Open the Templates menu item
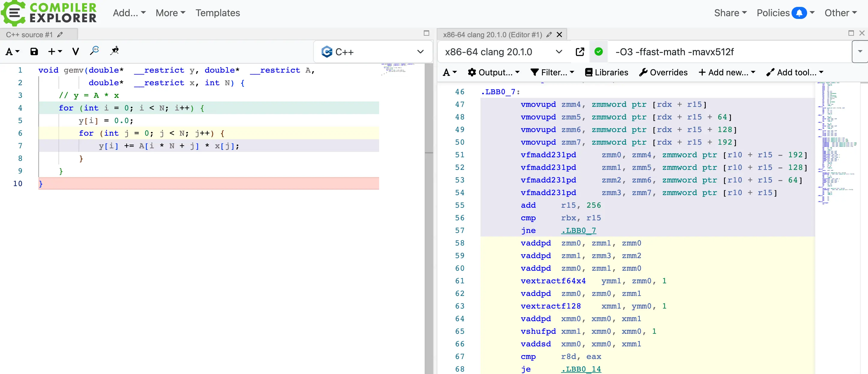The image size is (868, 374). 218,13
